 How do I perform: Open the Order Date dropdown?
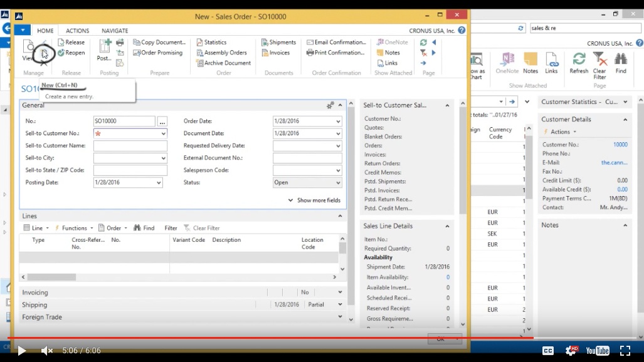(339, 122)
